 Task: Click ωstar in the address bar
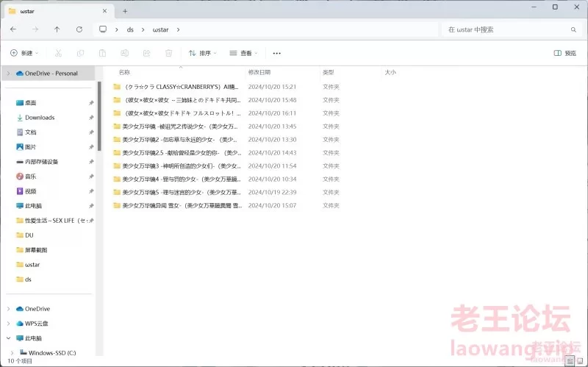[160, 29]
